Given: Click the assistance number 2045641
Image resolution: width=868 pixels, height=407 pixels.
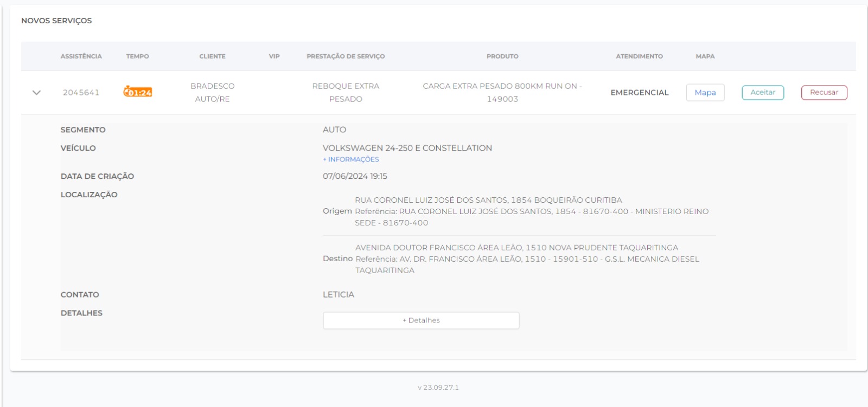Looking at the screenshot, I should click(81, 93).
